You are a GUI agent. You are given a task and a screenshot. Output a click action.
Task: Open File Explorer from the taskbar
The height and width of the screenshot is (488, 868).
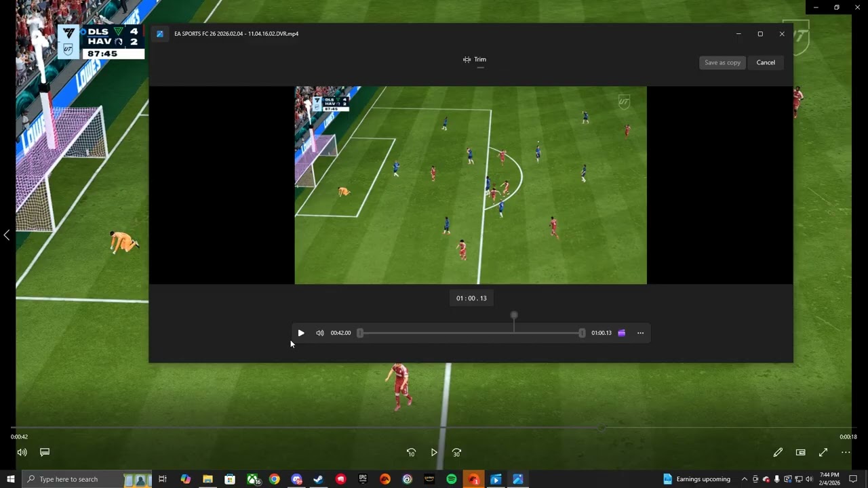click(208, 479)
